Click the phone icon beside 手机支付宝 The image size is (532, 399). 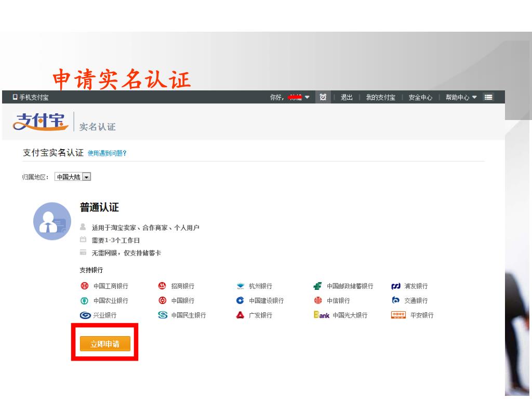click(15, 97)
